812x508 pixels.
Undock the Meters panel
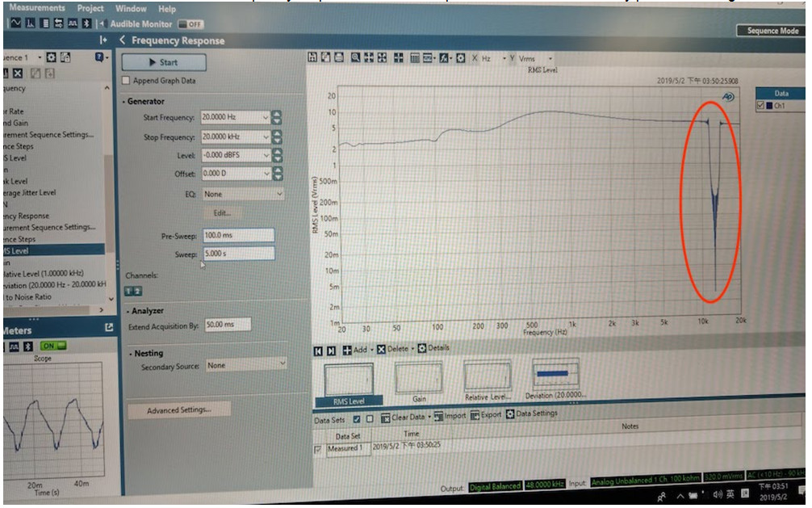pyautogui.click(x=109, y=328)
